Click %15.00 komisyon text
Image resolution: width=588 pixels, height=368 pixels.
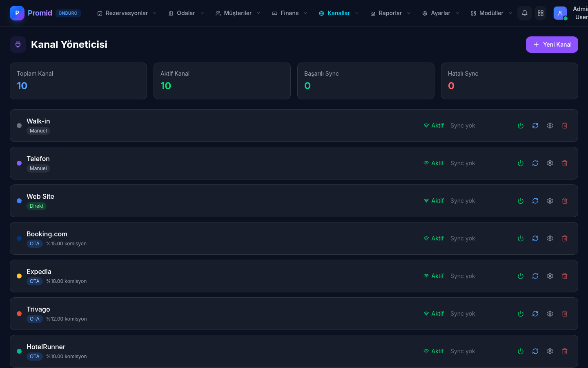pos(67,244)
